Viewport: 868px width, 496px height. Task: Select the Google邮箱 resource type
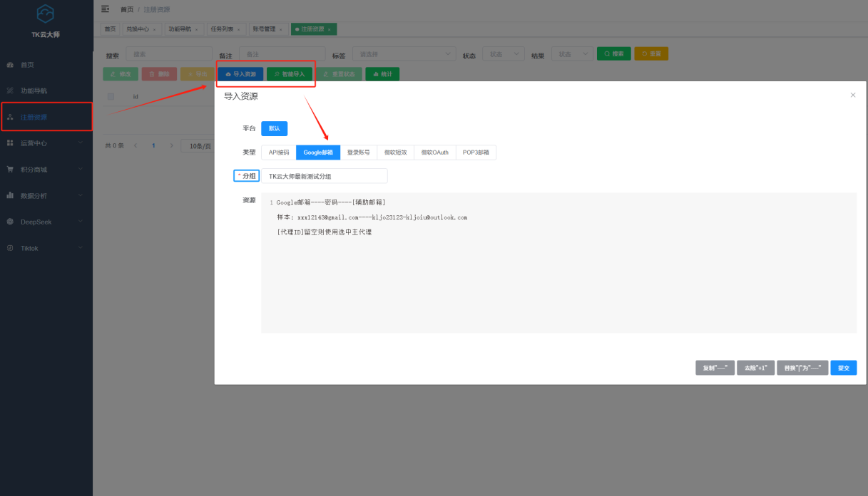pos(318,152)
